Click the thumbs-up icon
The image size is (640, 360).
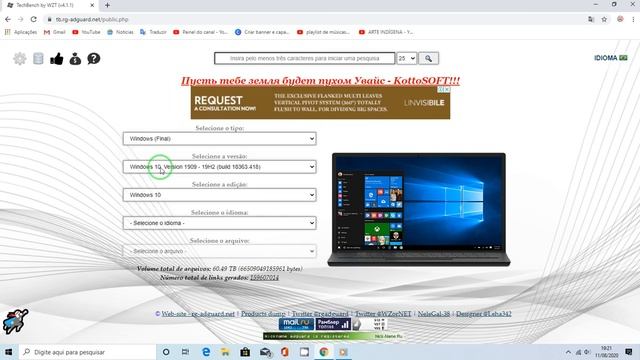click(x=57, y=59)
